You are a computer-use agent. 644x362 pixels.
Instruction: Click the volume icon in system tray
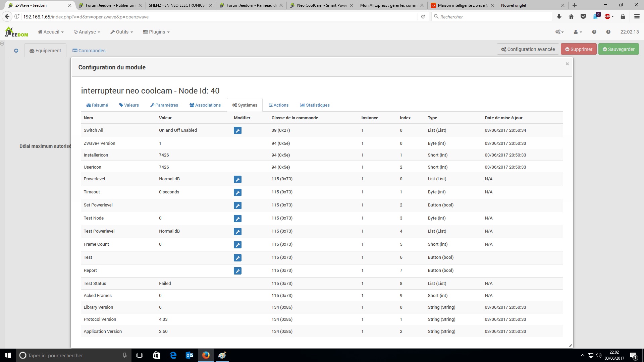tap(599, 355)
